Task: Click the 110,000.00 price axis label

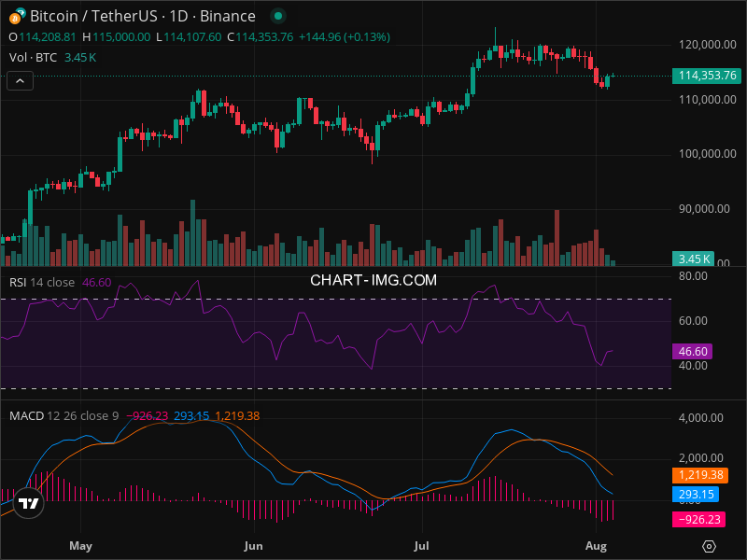Action: (x=708, y=100)
